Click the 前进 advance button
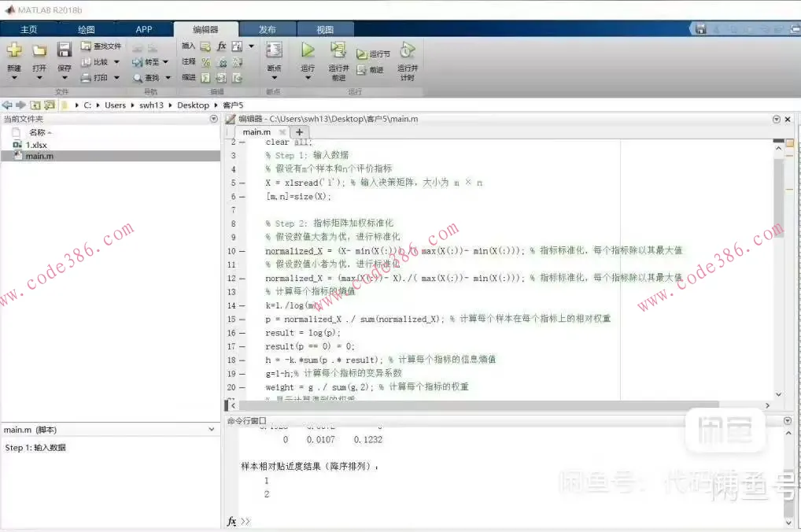 pyautogui.click(x=371, y=70)
